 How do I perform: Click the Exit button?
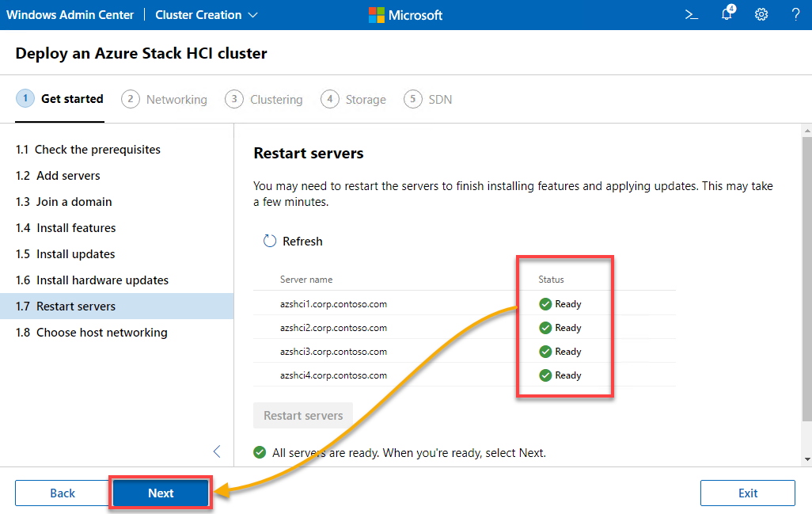coord(748,493)
